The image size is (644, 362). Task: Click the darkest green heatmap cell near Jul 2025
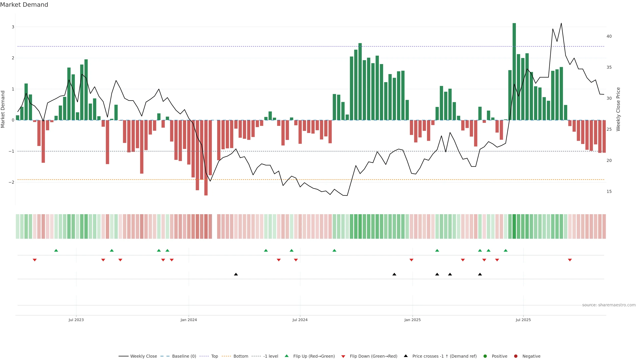pos(514,226)
